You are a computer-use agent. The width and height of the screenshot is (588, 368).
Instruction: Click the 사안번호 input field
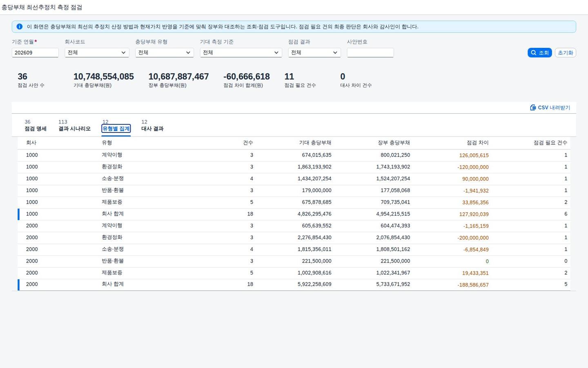[370, 53]
